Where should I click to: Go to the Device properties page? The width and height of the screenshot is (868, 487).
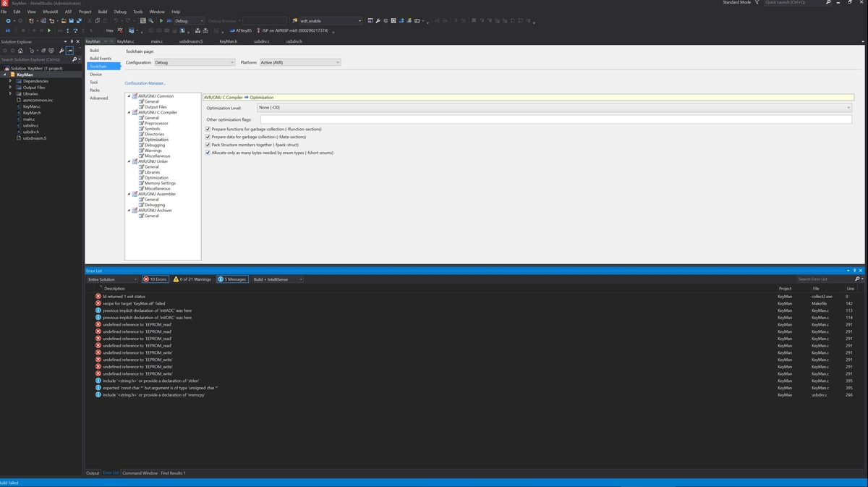pyautogui.click(x=95, y=74)
